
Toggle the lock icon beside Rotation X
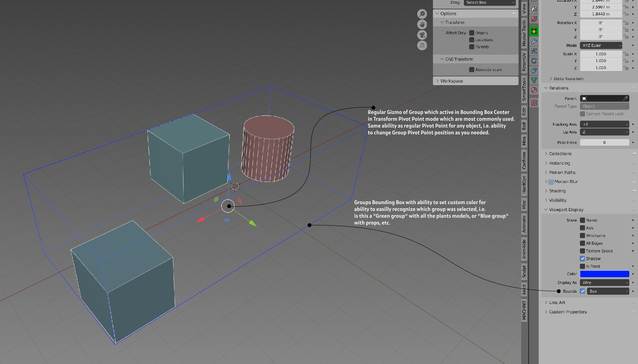(626, 23)
